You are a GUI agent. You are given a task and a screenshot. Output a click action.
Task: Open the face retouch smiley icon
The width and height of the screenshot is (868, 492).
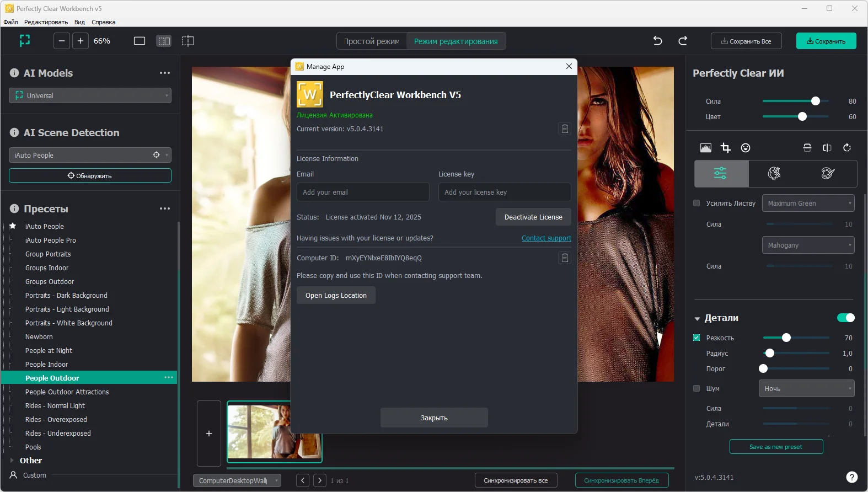(746, 148)
